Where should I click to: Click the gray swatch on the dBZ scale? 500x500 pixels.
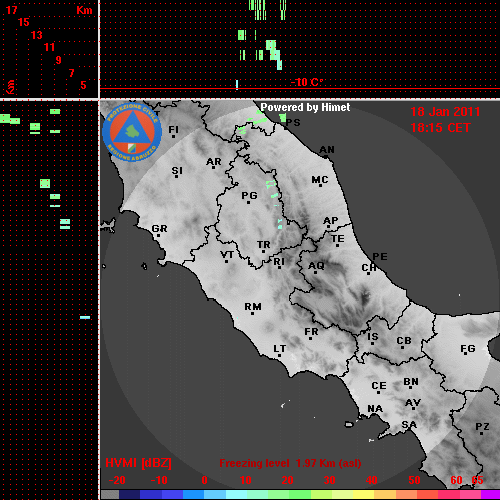(x=110, y=495)
